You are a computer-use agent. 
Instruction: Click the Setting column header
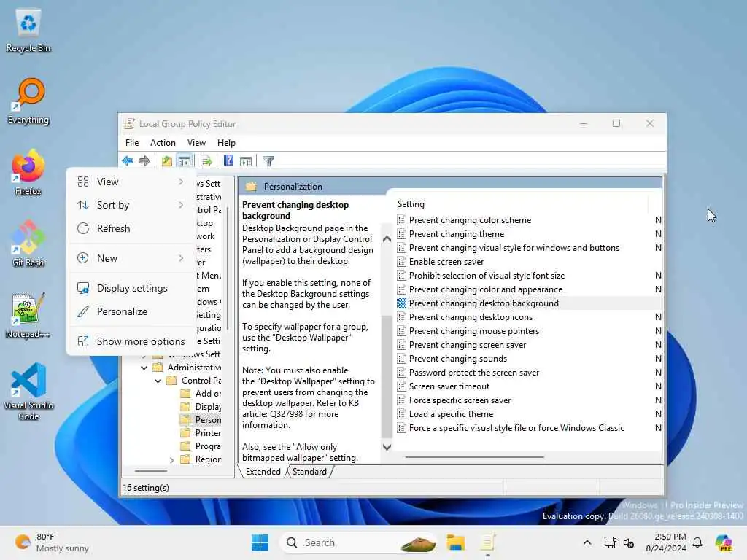(x=521, y=204)
